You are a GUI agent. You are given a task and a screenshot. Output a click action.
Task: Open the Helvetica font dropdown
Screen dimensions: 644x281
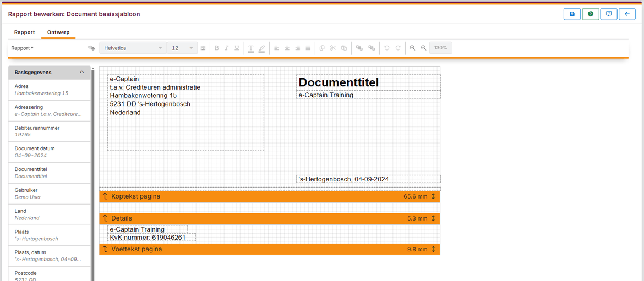(133, 48)
